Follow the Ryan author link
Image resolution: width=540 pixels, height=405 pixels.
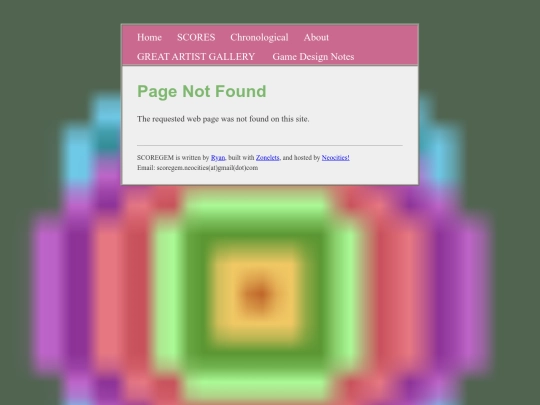pyautogui.click(x=218, y=157)
